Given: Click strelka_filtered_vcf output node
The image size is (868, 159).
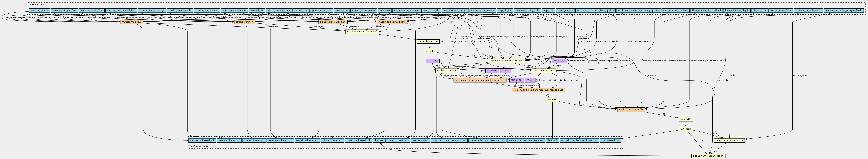Looking at the screenshot, I should [254, 140].
